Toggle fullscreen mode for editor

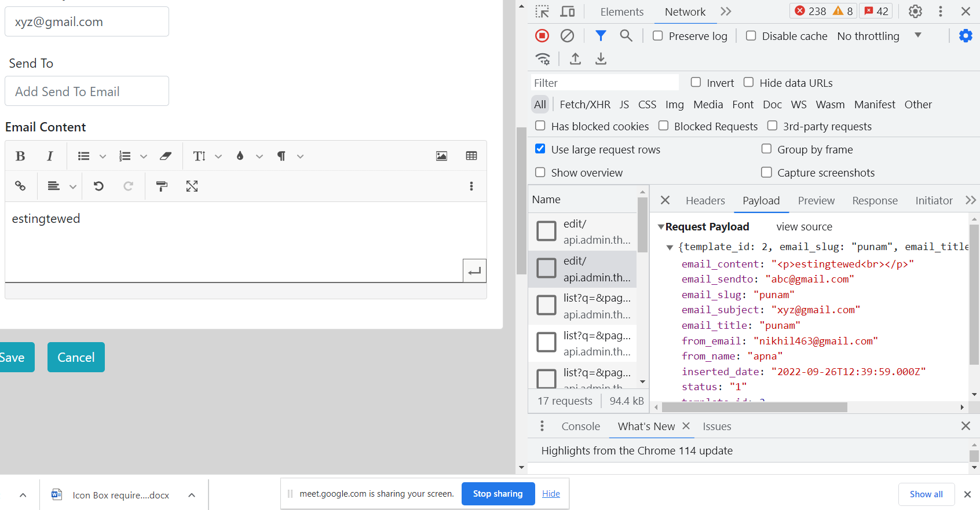pyautogui.click(x=192, y=186)
